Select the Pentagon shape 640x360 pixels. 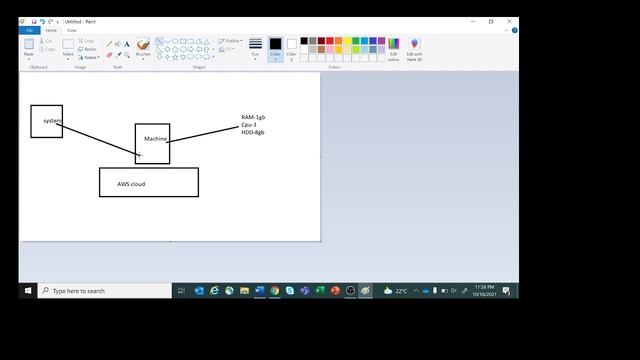coord(175,49)
